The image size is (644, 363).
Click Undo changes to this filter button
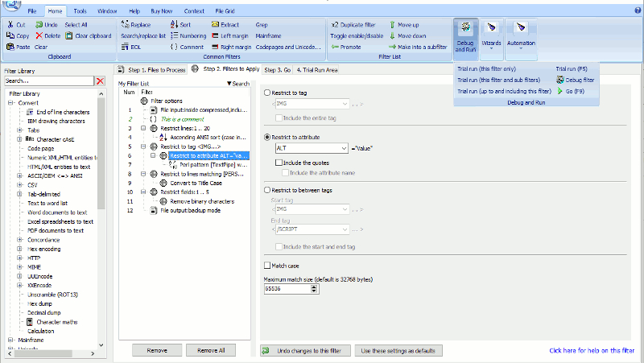point(306,351)
